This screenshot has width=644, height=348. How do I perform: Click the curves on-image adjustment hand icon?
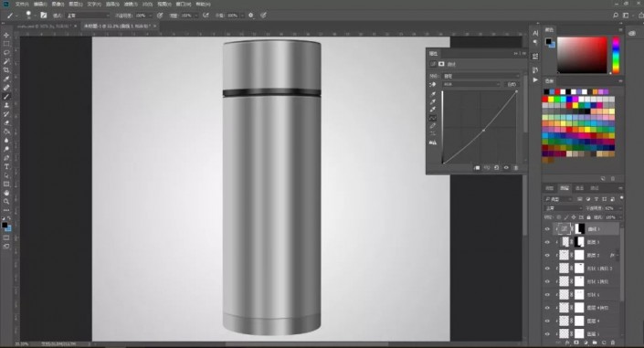pos(432,84)
